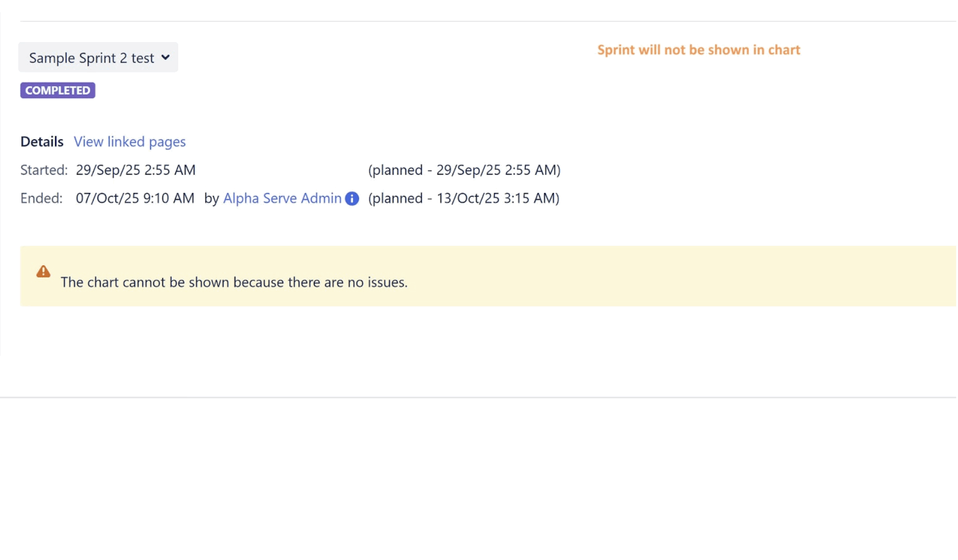The width and height of the screenshot is (958, 560).
Task: Click the 'Started:' field label
Action: [44, 170]
